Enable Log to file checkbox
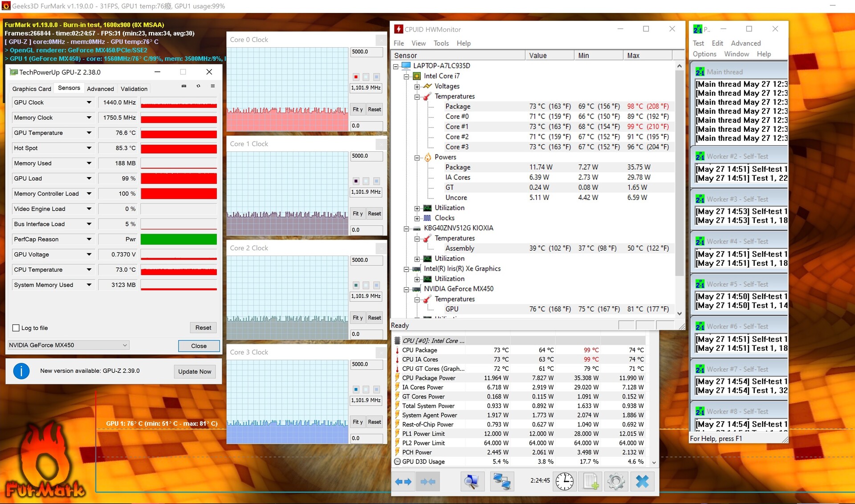This screenshot has height=504, width=855. tap(16, 328)
